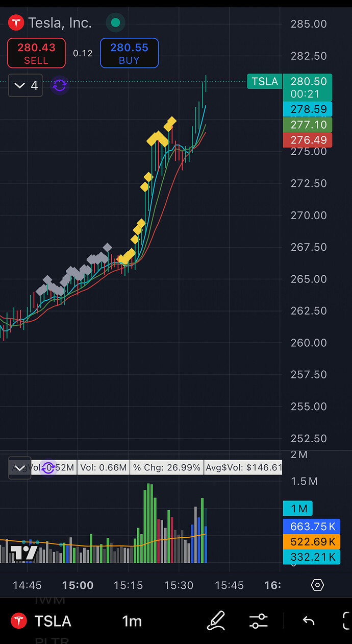Collapse the volume pane legend chevron
The width and height of the screenshot is (352, 644).
(20, 467)
